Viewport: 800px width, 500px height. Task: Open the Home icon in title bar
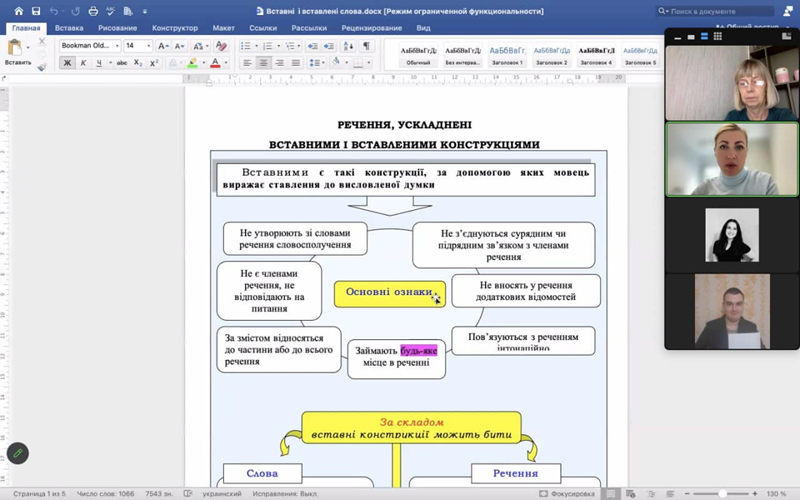19,11
